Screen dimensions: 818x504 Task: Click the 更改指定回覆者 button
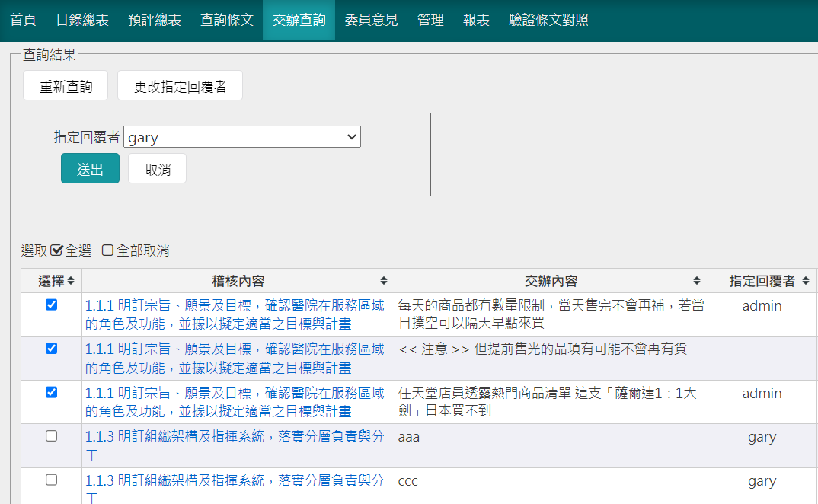point(180,86)
